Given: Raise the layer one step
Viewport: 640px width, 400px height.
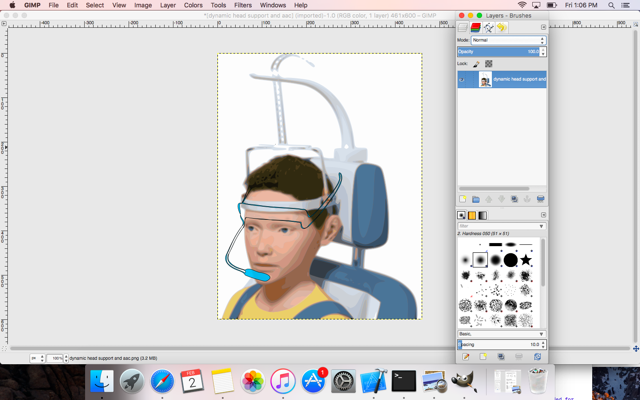Looking at the screenshot, I should click(489, 199).
